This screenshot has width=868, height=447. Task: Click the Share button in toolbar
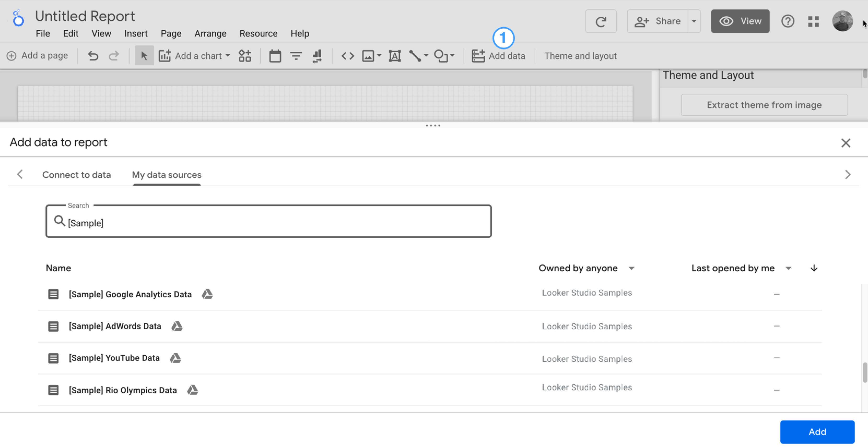(659, 21)
